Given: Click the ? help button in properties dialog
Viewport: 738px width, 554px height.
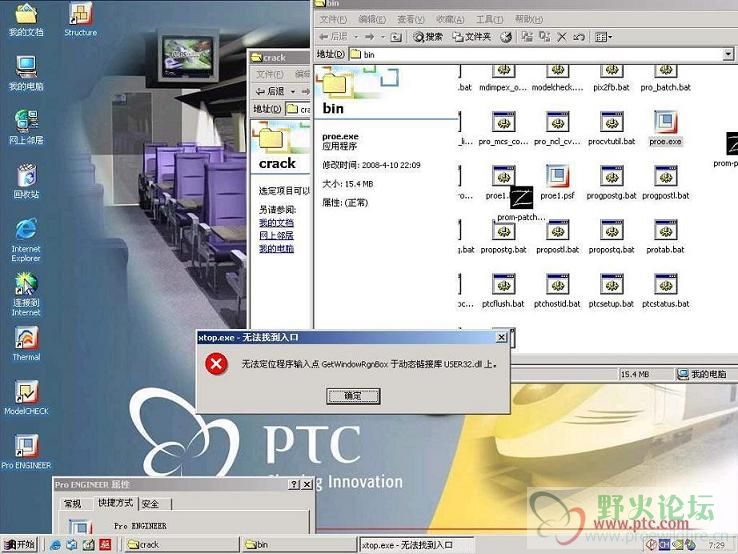Looking at the screenshot, I should (x=294, y=484).
